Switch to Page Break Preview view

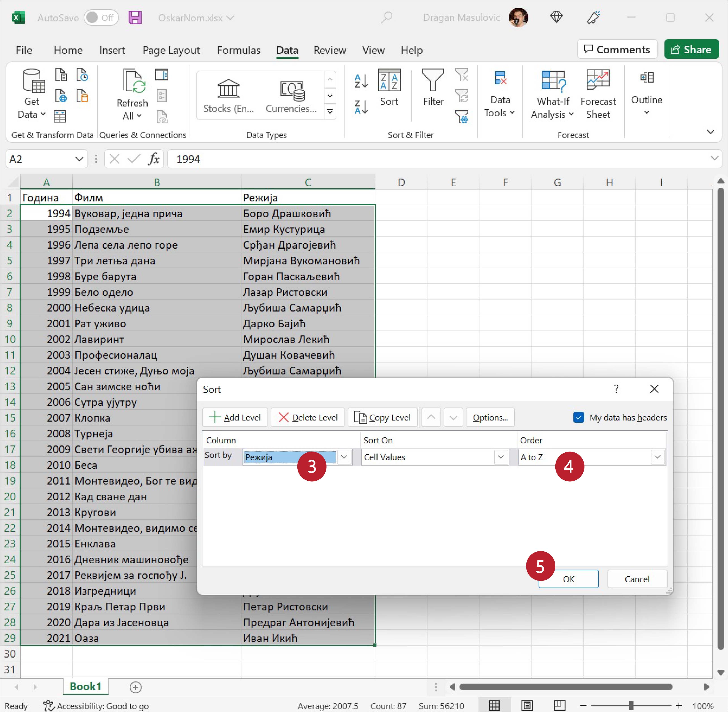[559, 705]
